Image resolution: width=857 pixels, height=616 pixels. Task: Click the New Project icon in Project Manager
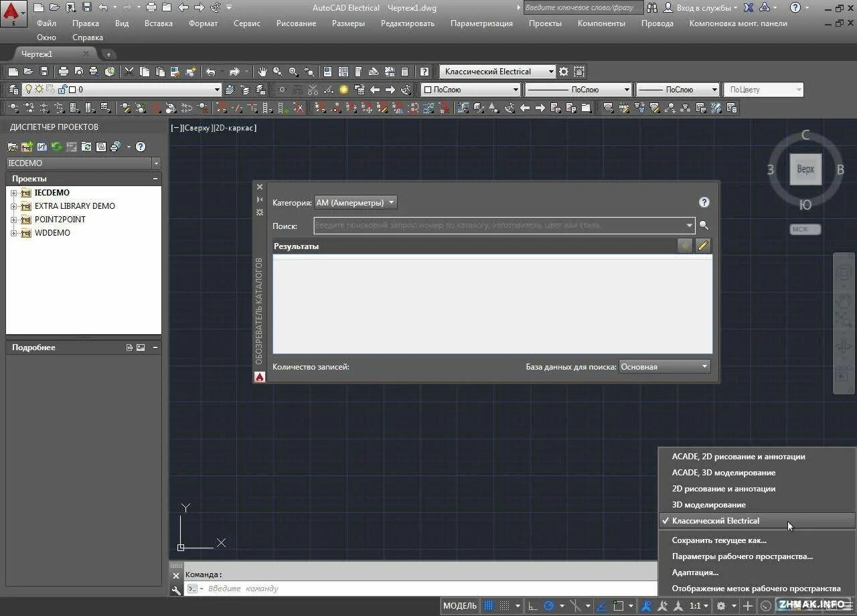point(27,147)
